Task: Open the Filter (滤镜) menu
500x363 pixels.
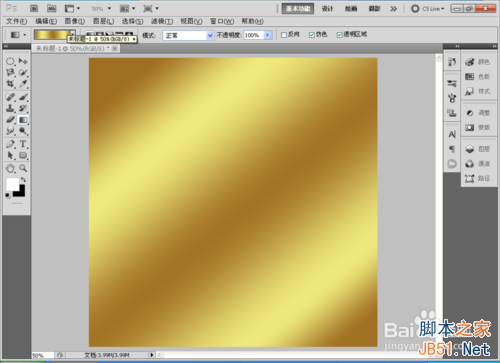Action: coord(162,21)
